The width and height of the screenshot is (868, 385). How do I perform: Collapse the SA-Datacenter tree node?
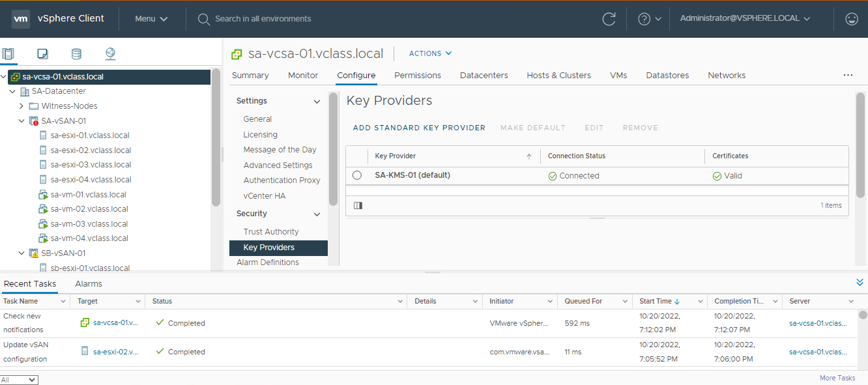point(12,91)
